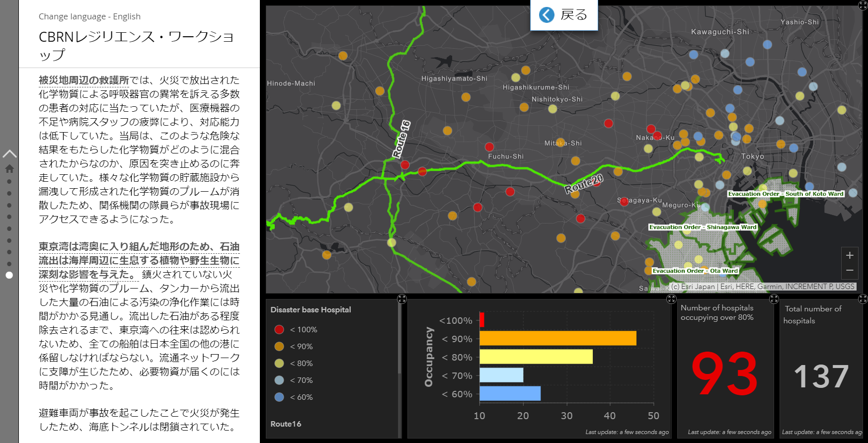Click the light blue <70% legend symbol
Image resolution: width=868 pixels, height=443 pixels.
[x=279, y=380]
